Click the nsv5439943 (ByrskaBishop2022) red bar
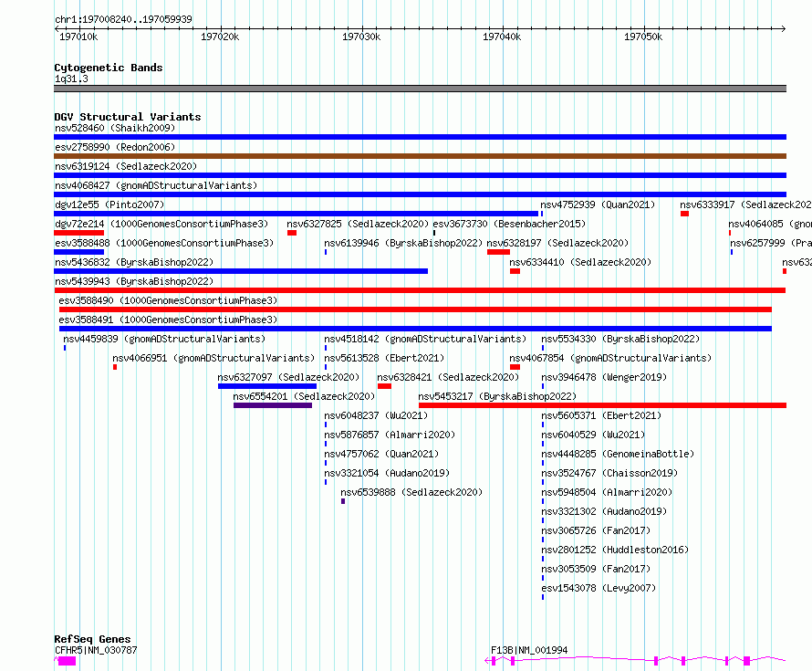 (x=420, y=290)
